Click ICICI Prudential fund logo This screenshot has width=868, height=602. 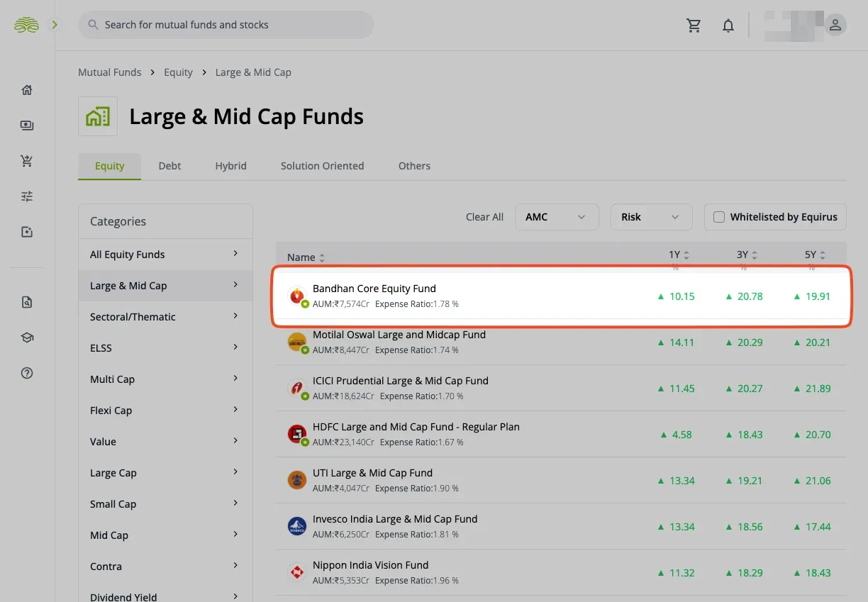click(297, 388)
